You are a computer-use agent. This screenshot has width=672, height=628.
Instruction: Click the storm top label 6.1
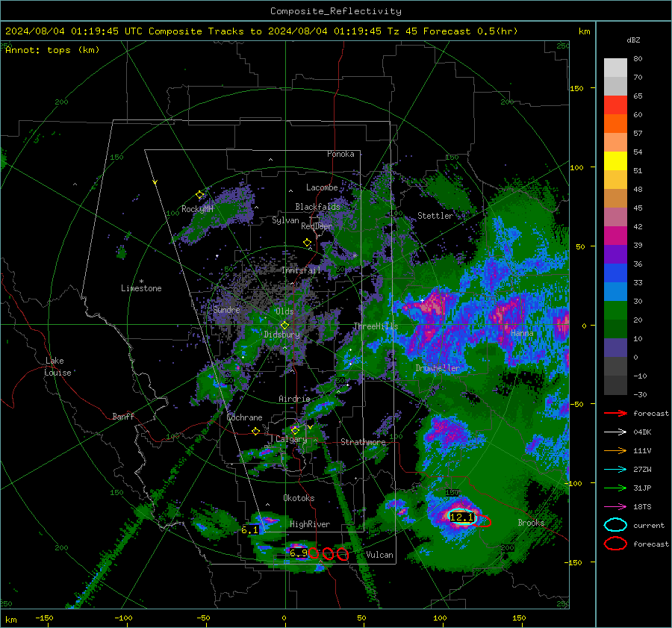[250, 530]
